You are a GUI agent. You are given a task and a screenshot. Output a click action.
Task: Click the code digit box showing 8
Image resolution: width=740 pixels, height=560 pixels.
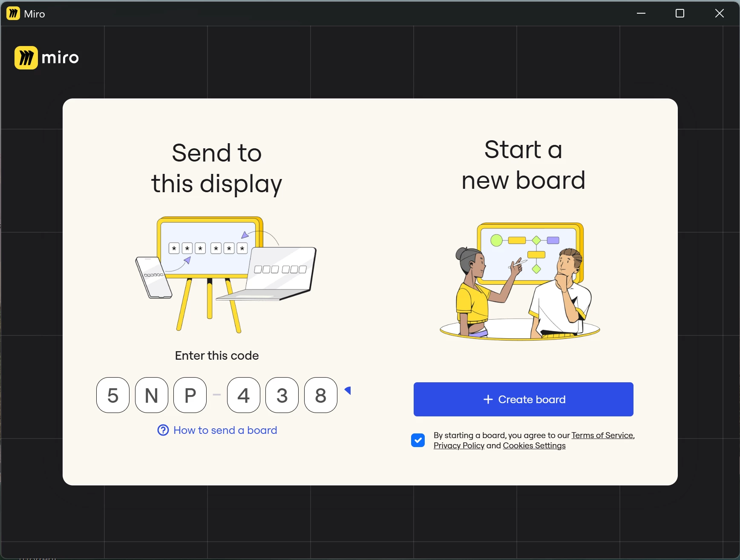coord(321,395)
